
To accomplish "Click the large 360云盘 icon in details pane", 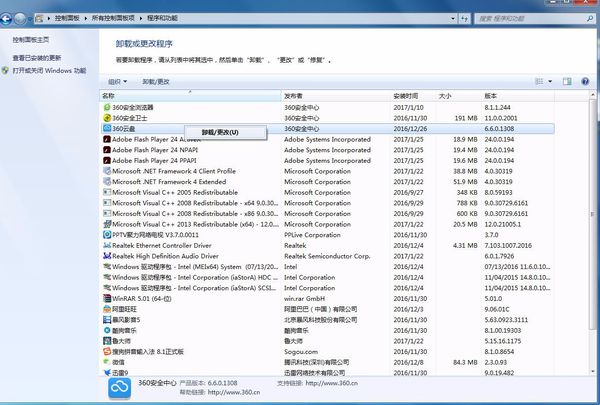I will tap(119, 388).
